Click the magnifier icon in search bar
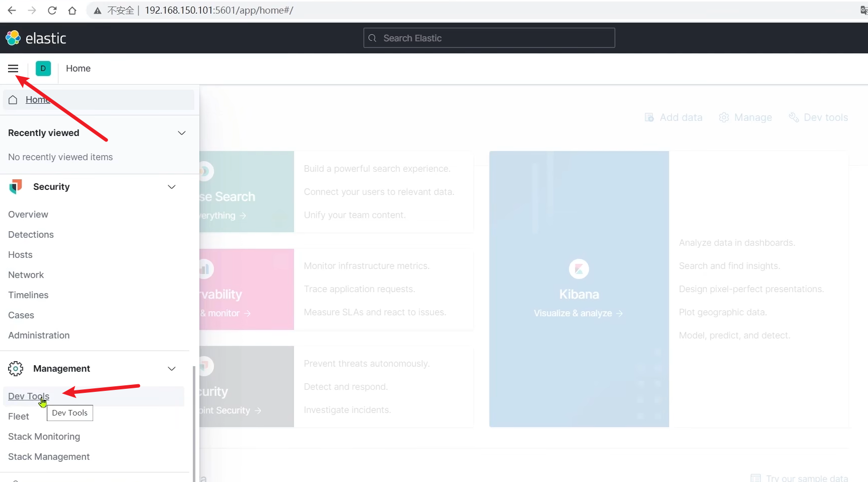 373,38
